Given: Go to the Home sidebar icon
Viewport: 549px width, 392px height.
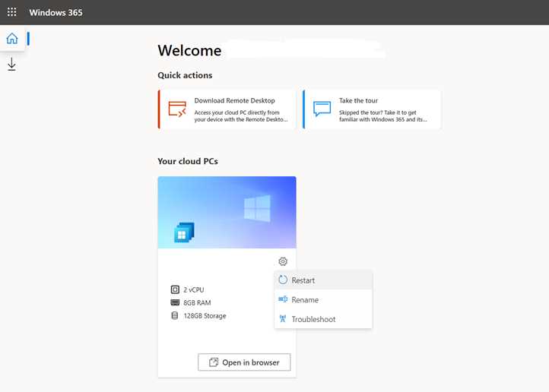Looking at the screenshot, I should 12,38.
